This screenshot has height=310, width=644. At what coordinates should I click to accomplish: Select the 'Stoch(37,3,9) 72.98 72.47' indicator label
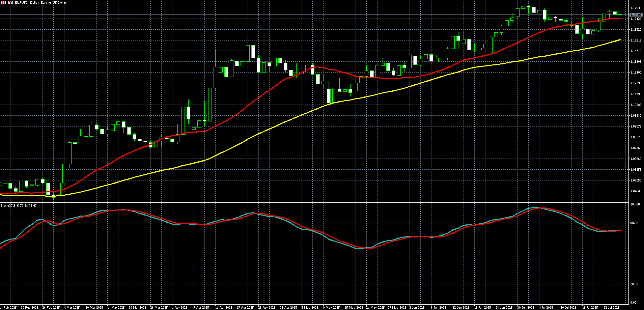point(19,206)
